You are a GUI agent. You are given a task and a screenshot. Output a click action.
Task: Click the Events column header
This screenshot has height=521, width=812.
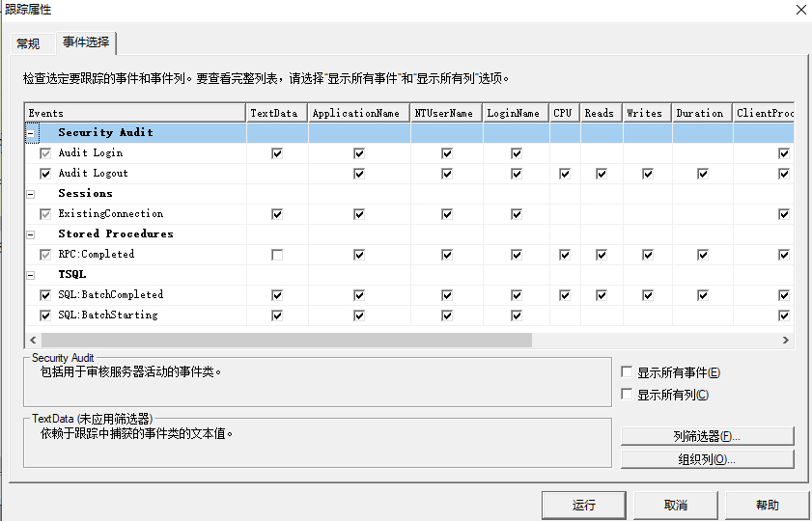click(135, 113)
